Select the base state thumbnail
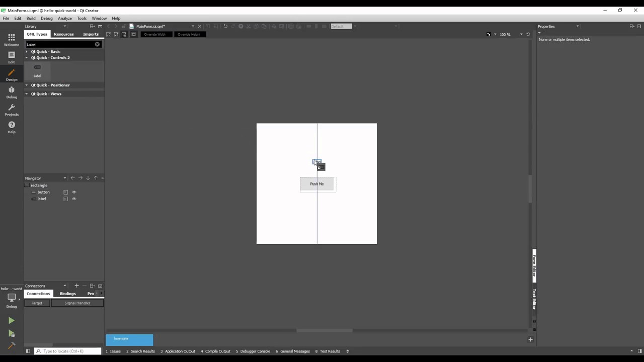Image resolution: width=644 pixels, height=362 pixels. (x=129, y=340)
